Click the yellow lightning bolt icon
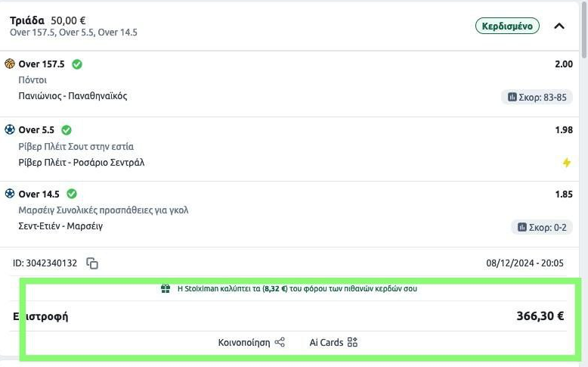This screenshot has width=588, height=367. [x=566, y=163]
